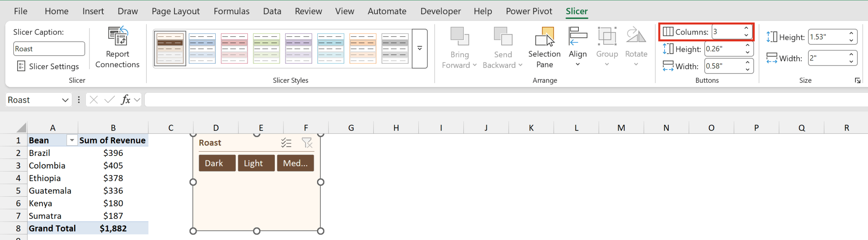Open Send Backward dropdown arrow
The height and width of the screenshot is (240, 868).
click(520, 65)
